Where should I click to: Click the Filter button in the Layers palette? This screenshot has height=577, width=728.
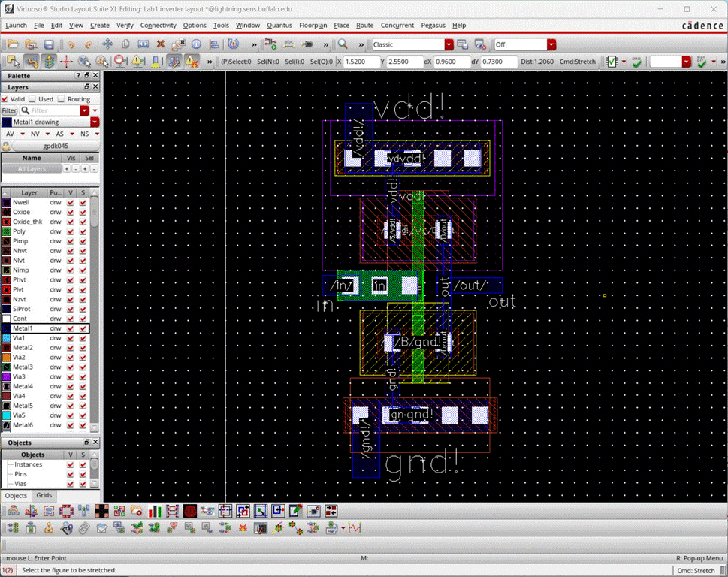pos(9,110)
